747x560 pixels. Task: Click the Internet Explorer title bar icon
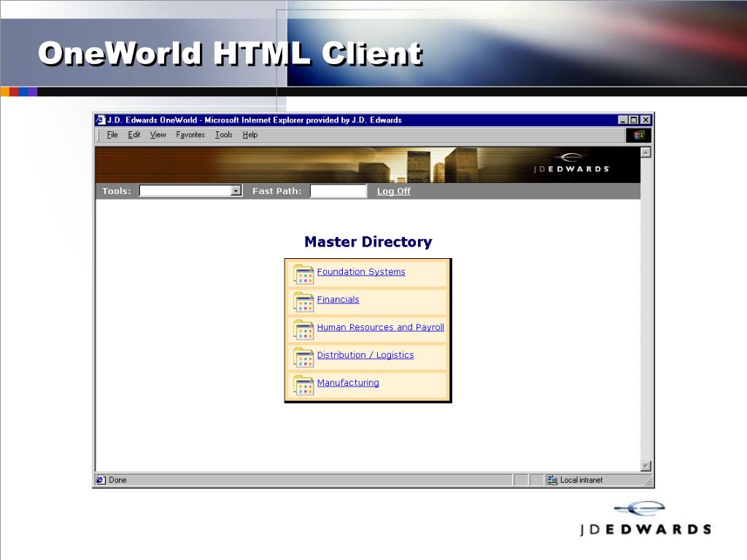101,120
